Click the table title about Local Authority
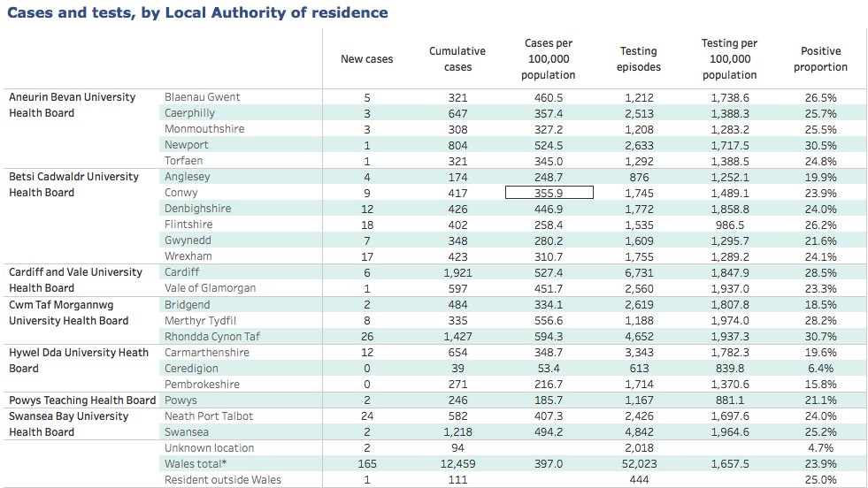 [197, 12]
